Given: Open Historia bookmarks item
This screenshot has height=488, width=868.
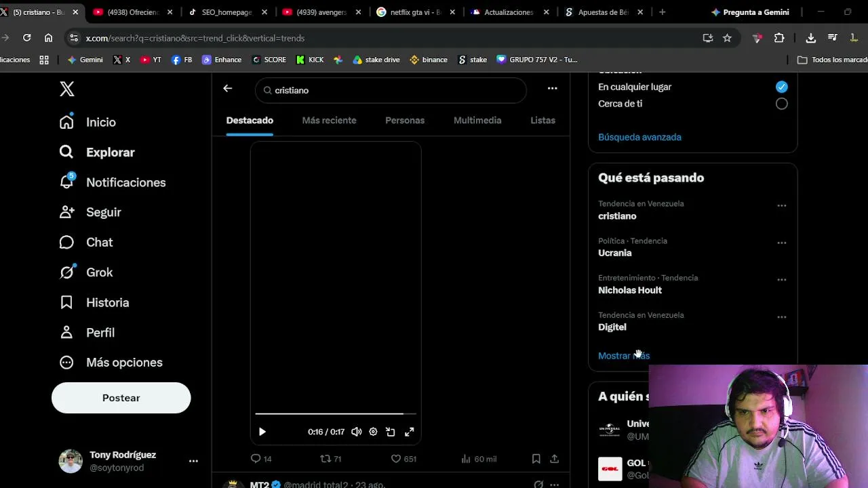Looking at the screenshot, I should pos(94,302).
